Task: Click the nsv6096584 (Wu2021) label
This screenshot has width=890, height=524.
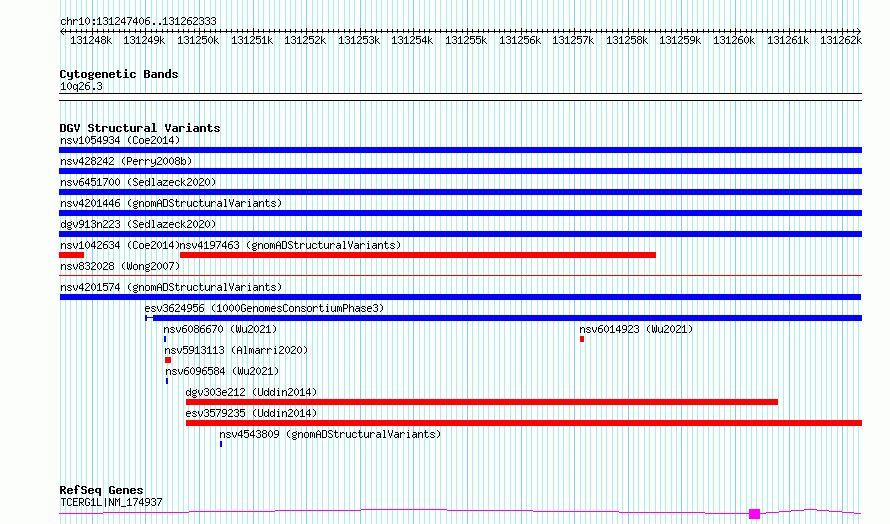Action: tap(222, 371)
